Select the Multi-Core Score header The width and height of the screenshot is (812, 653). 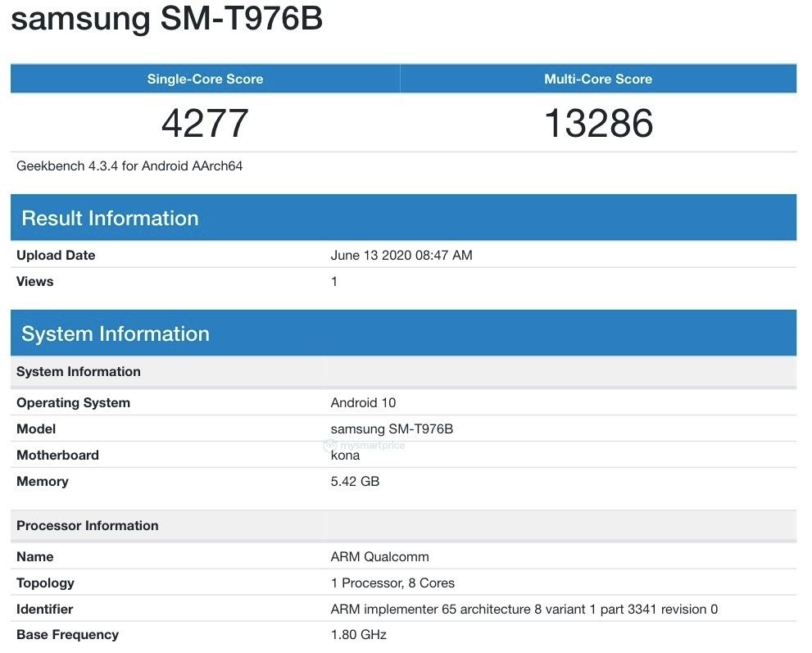[597, 79]
